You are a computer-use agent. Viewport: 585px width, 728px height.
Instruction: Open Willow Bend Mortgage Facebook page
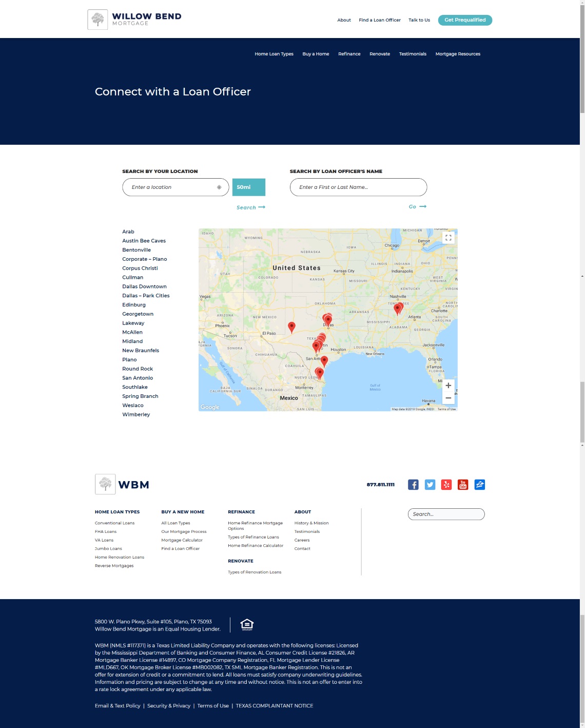pyautogui.click(x=413, y=485)
